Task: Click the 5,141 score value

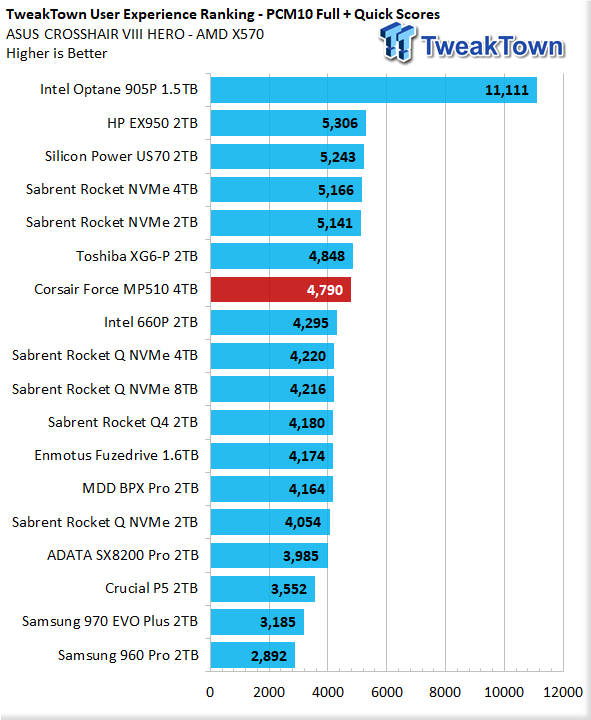Action: coord(335,223)
